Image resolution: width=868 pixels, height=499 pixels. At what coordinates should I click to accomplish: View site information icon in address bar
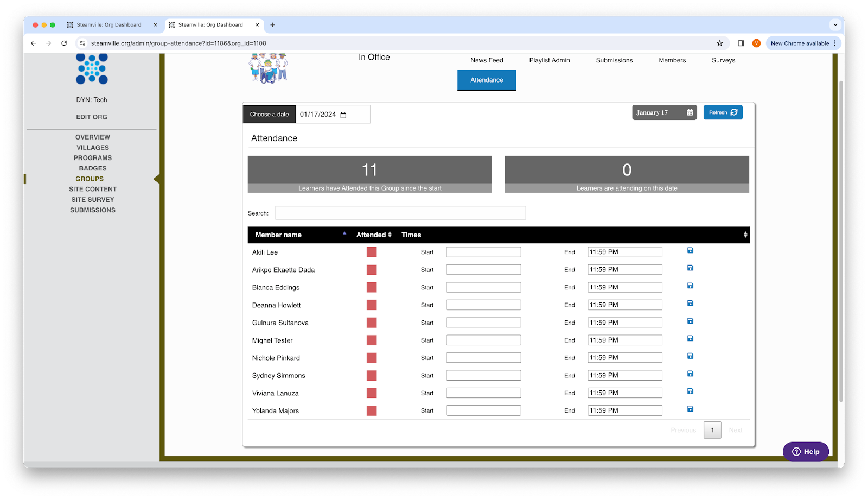point(82,43)
